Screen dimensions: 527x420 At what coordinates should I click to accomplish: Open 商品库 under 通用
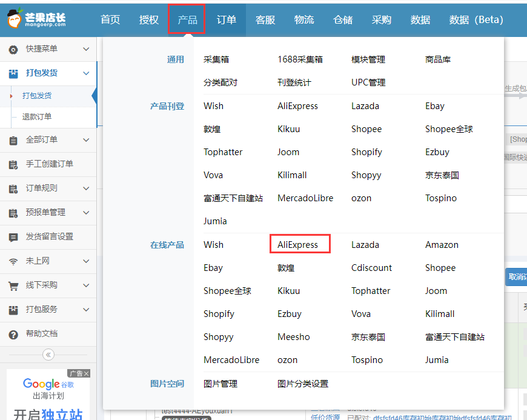point(438,59)
